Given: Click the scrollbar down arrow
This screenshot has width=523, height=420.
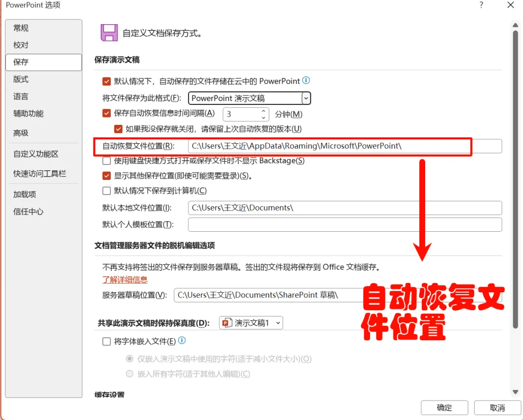Looking at the screenshot, I should coord(515,392).
